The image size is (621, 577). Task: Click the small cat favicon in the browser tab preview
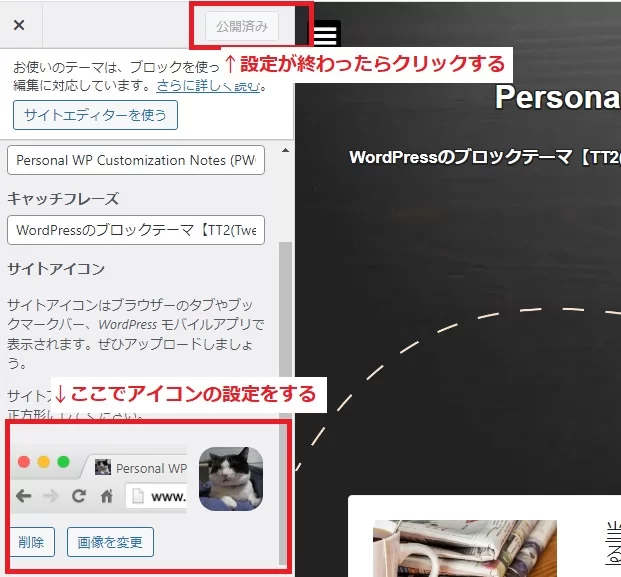(103, 467)
